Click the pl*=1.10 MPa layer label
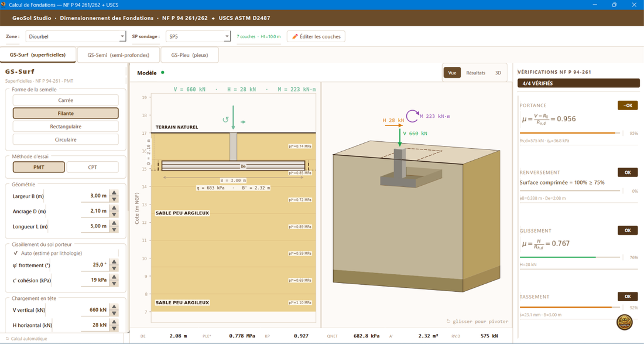 [300, 302]
